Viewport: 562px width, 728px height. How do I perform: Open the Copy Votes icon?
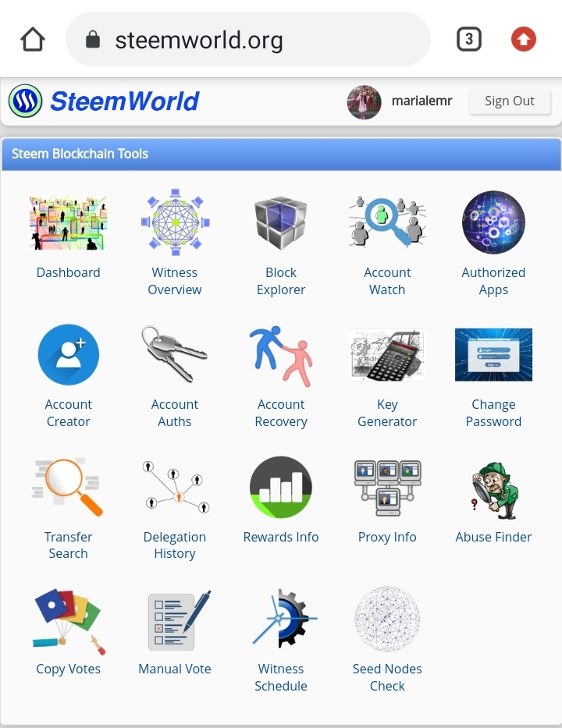coord(69,621)
